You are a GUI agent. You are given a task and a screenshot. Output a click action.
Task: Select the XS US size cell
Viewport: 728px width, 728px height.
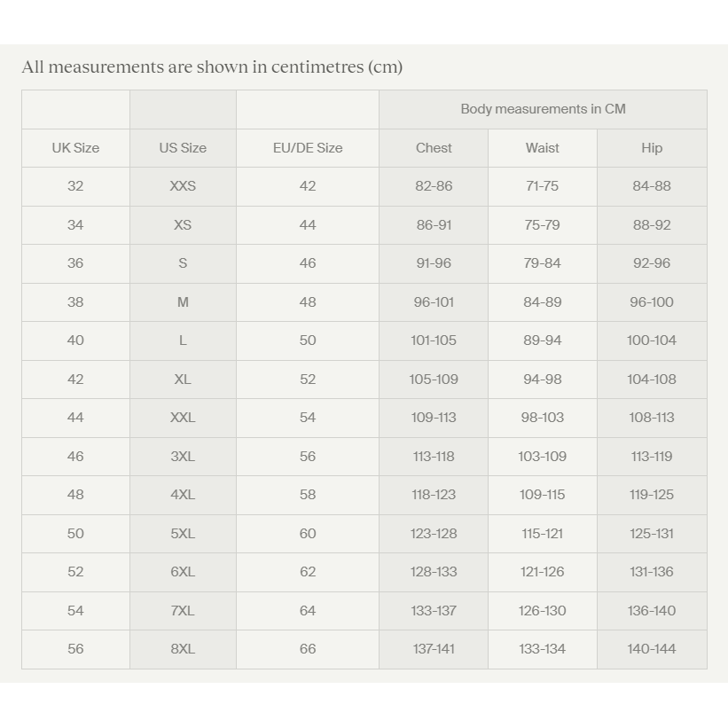pos(183,225)
